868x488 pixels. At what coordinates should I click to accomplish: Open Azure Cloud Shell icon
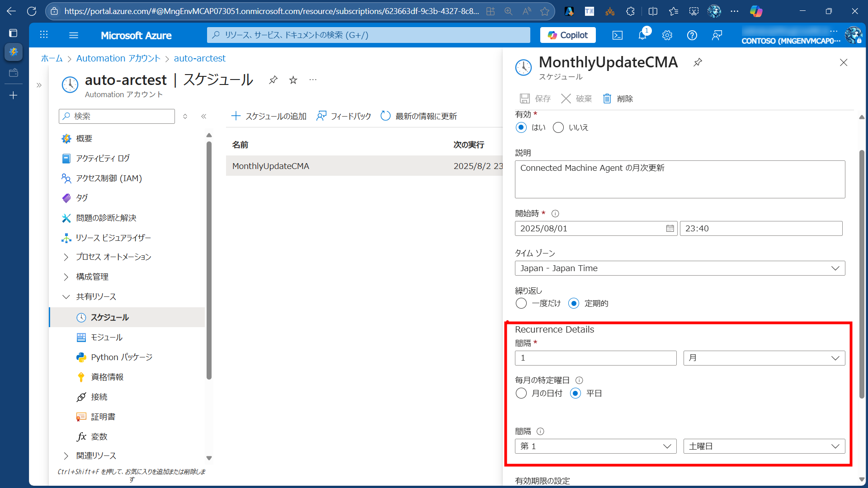pos(618,35)
